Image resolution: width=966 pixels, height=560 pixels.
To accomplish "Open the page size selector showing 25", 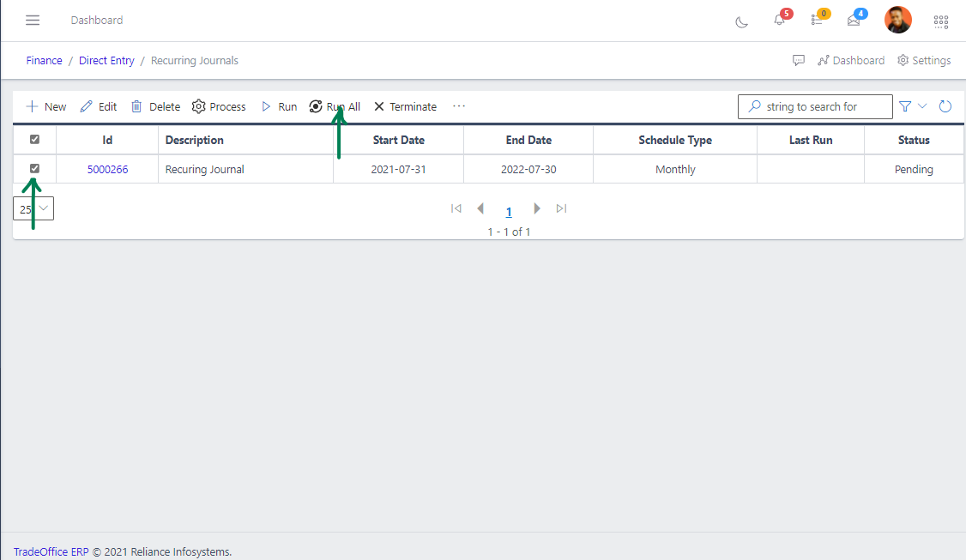I will (x=32, y=208).
